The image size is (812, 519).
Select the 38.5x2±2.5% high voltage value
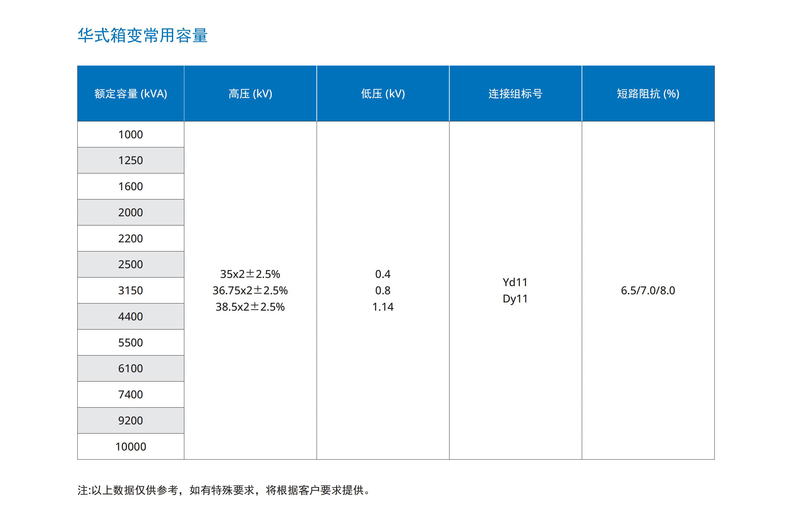tap(250, 307)
